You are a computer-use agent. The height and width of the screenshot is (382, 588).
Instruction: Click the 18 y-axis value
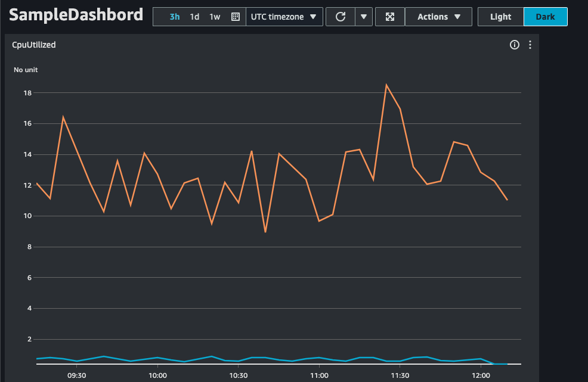pyautogui.click(x=27, y=93)
